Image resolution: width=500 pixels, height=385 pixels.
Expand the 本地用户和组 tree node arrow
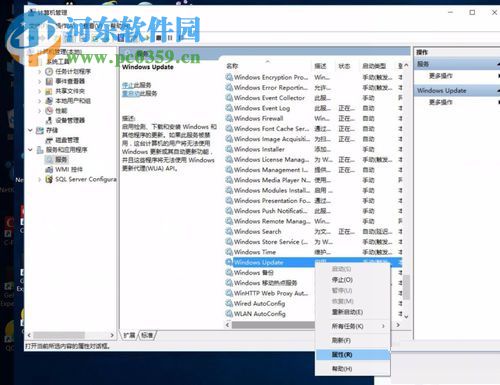[x=40, y=101]
